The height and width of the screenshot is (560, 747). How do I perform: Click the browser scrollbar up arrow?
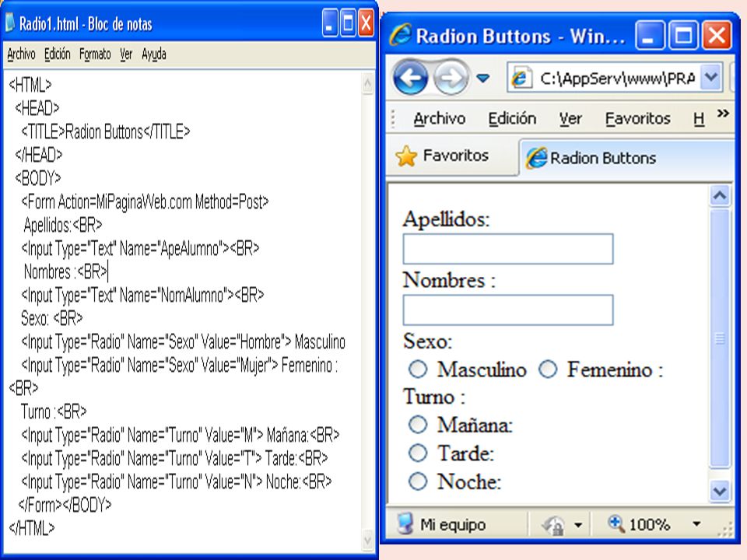click(720, 195)
